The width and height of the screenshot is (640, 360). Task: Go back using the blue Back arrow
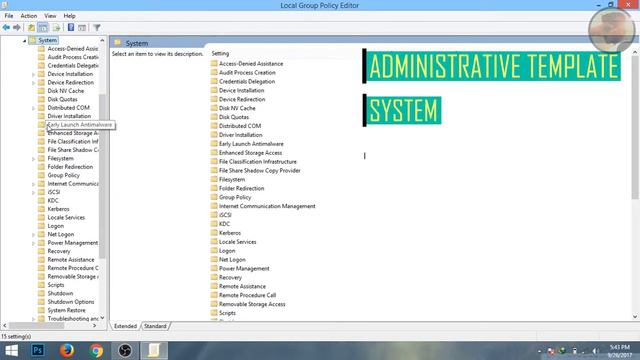tap(6, 28)
